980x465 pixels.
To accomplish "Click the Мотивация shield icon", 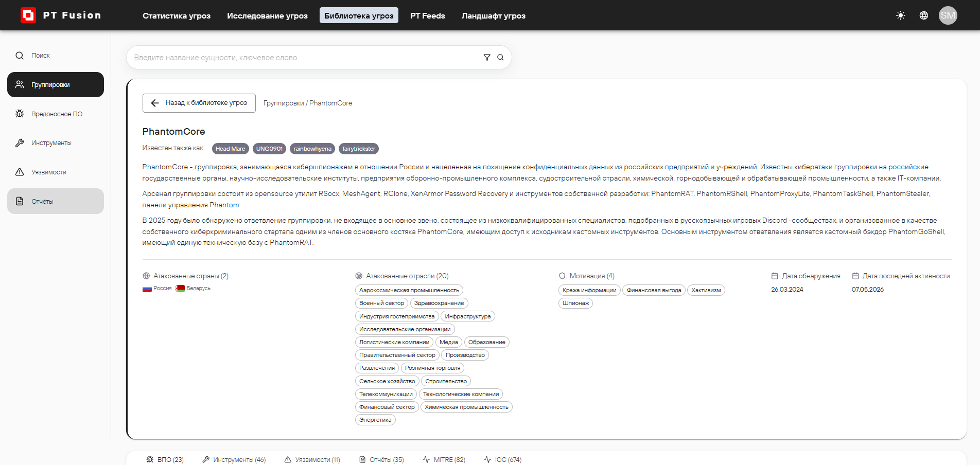I will [562, 276].
